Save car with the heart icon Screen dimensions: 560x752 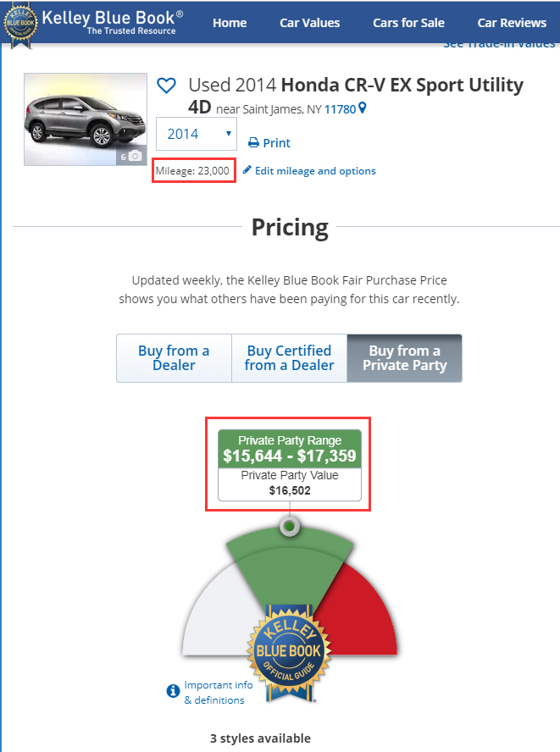pos(167,86)
